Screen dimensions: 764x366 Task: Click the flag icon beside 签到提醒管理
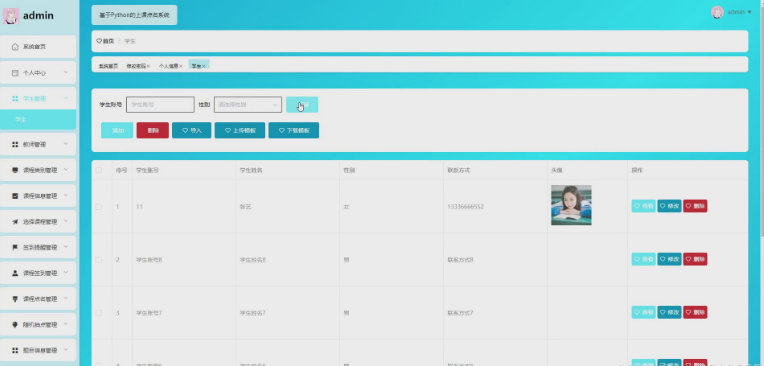coord(15,248)
